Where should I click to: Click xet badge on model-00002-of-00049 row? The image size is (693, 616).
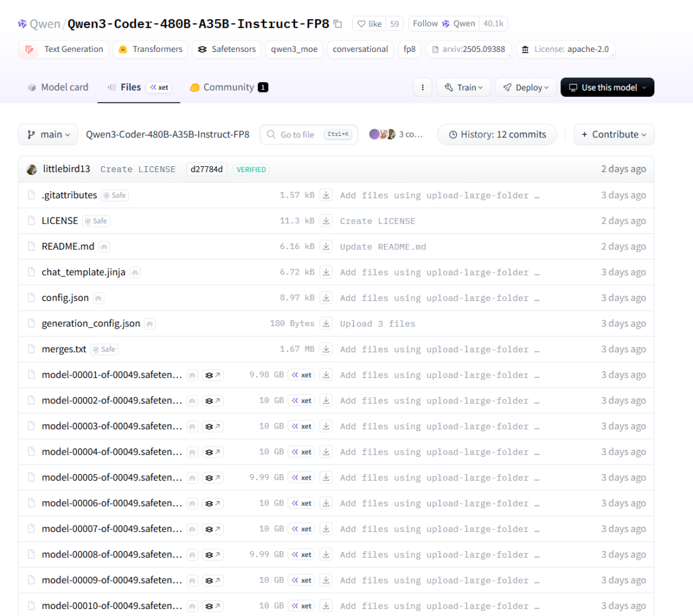(301, 400)
